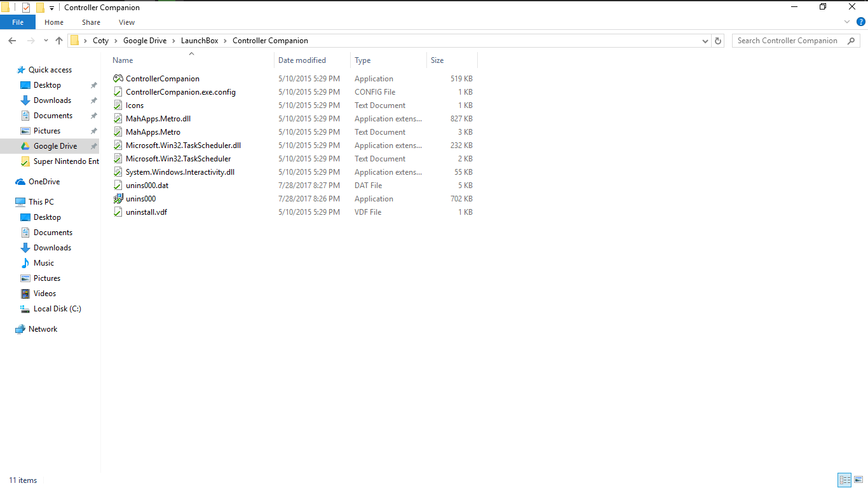Click the Google Drive icon in sidebar

(25, 146)
